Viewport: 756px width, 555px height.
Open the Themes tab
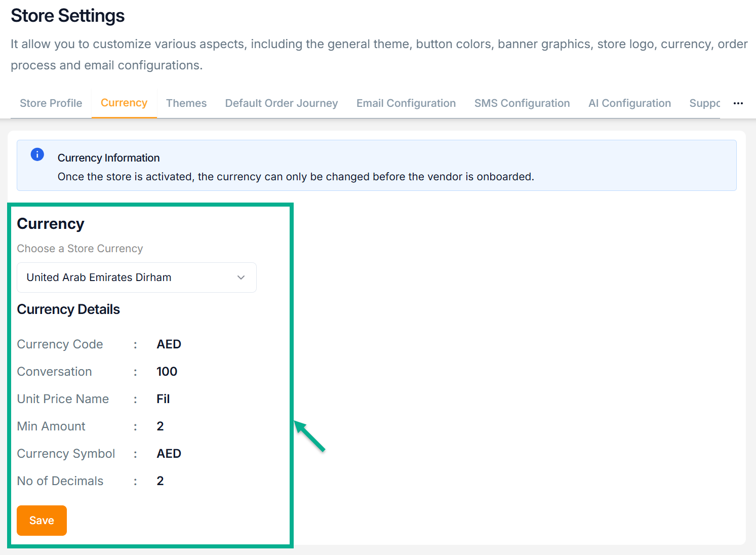[186, 103]
